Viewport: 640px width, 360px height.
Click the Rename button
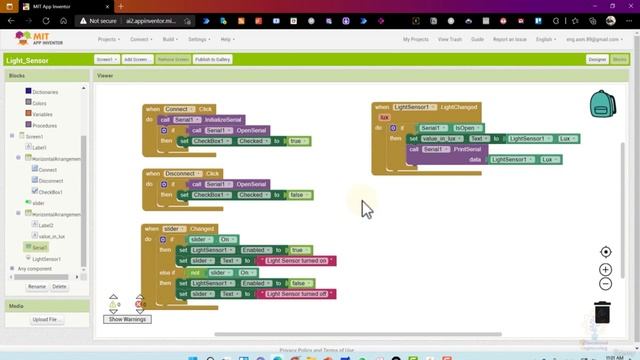[x=37, y=287]
